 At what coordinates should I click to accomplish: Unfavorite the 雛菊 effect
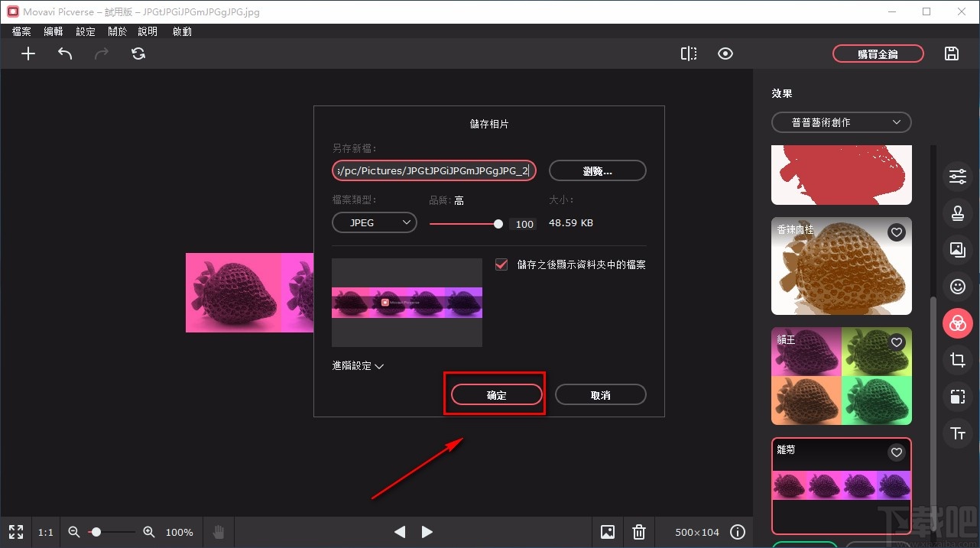tap(896, 452)
